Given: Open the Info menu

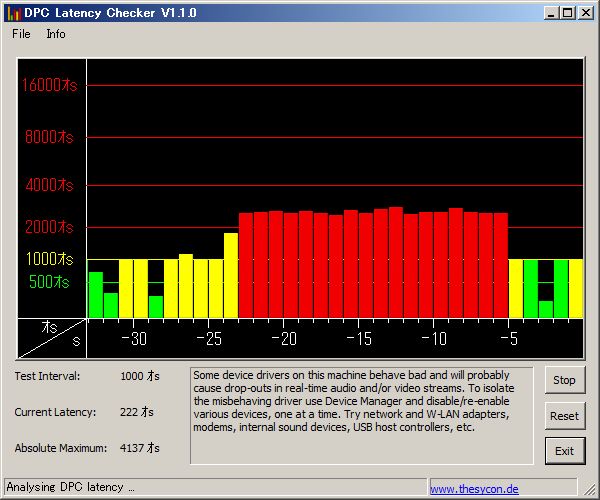Looking at the screenshot, I should pos(56,34).
